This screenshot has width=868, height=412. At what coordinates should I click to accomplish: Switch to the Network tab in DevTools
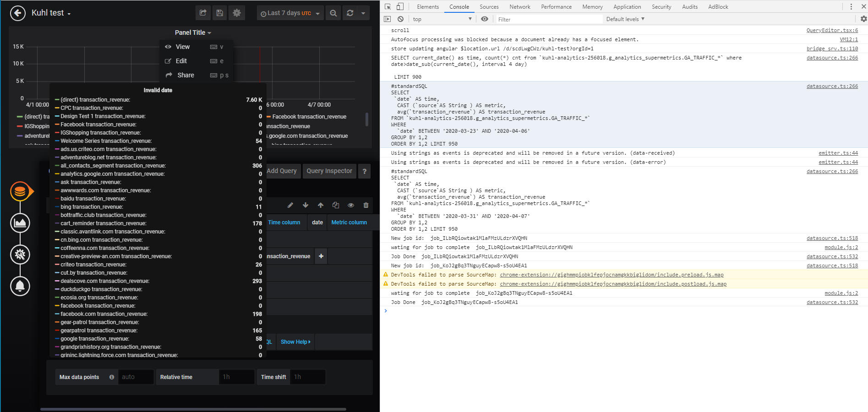[519, 6]
